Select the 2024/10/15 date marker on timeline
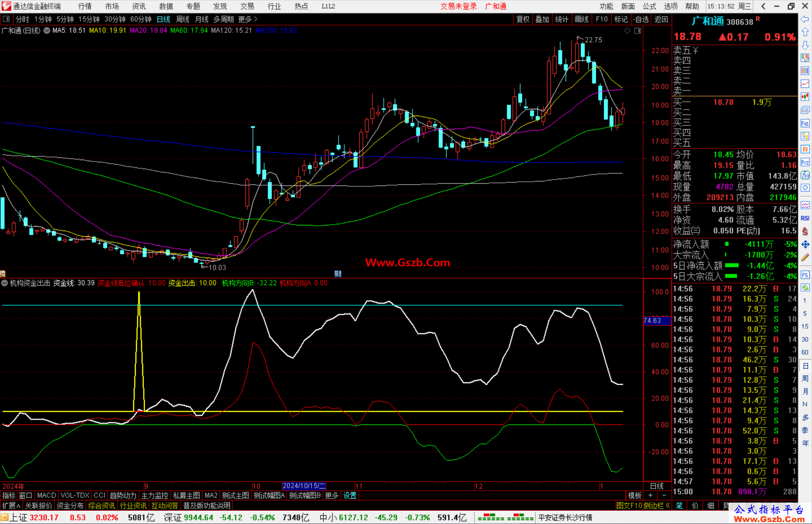This screenshot has width=812, height=524. [304, 486]
